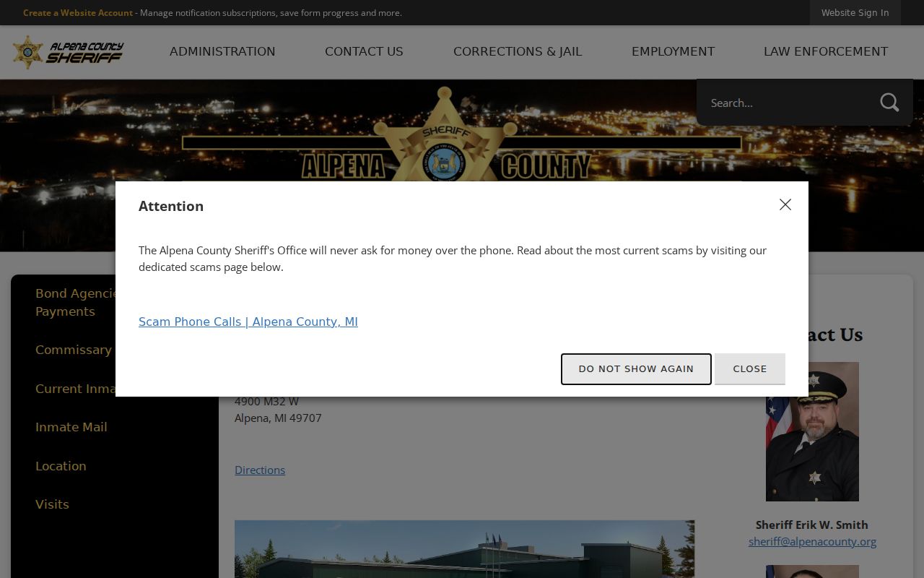Open the Commissary sidebar link
Screen dimensions: 924x578
(x=74, y=350)
